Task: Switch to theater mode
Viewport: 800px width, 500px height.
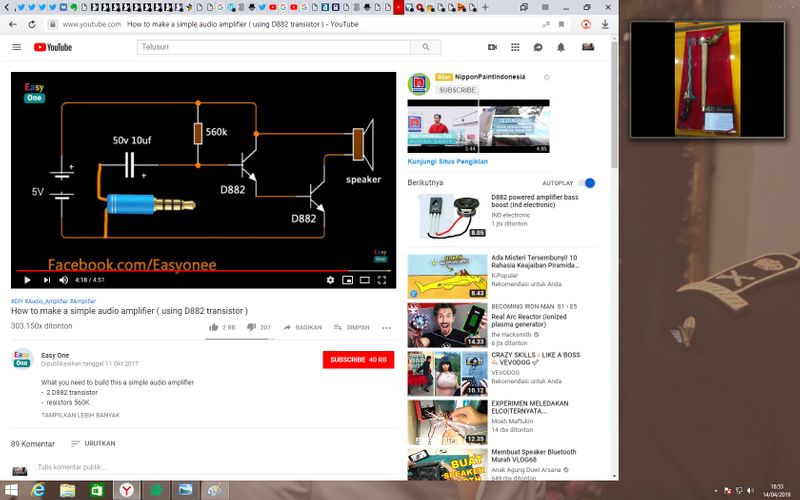Action: click(x=365, y=280)
